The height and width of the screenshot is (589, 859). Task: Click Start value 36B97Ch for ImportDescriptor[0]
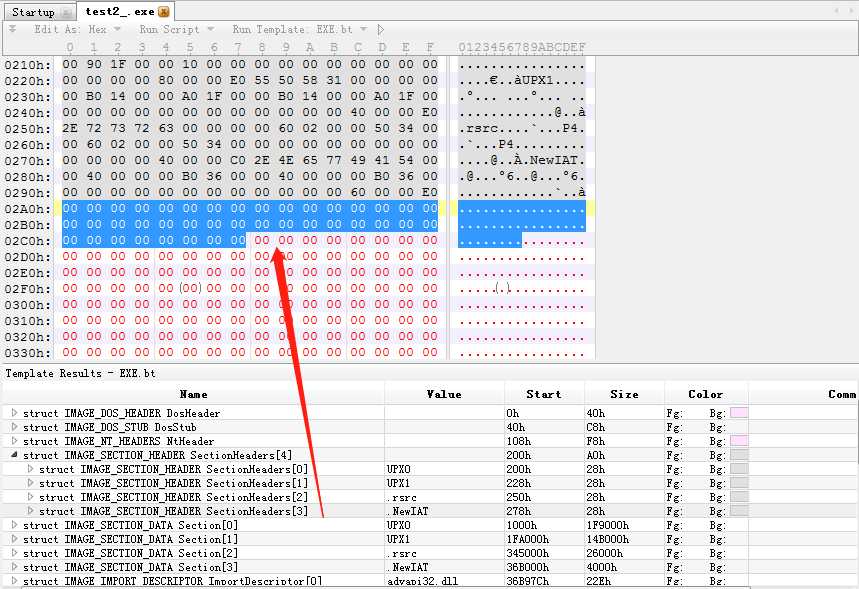coord(528,581)
